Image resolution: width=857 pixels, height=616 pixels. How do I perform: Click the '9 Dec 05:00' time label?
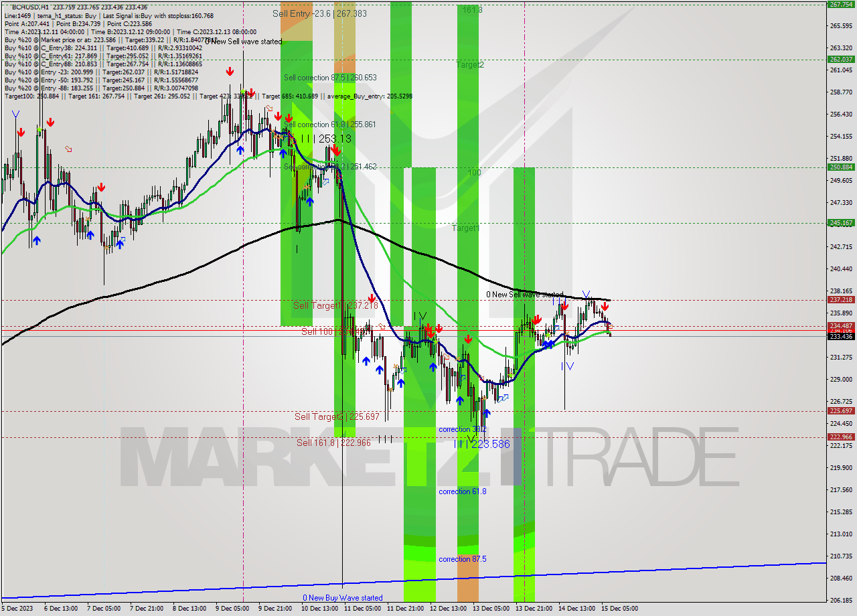(232, 609)
